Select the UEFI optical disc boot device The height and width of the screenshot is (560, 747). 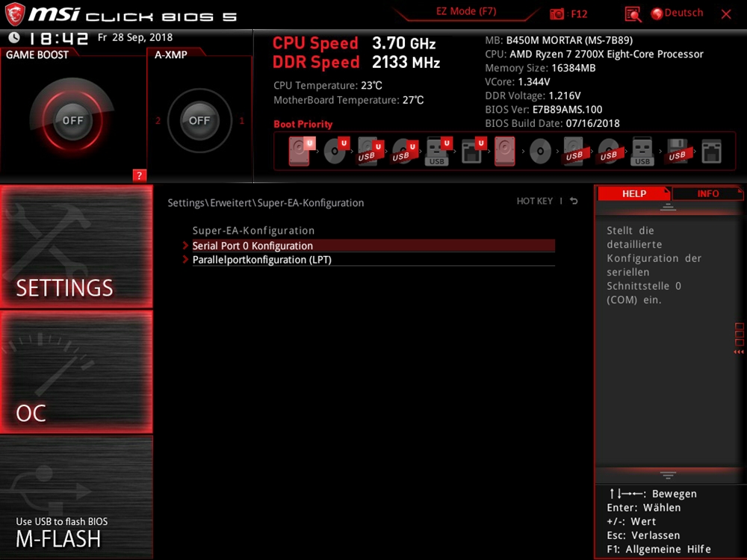click(336, 151)
